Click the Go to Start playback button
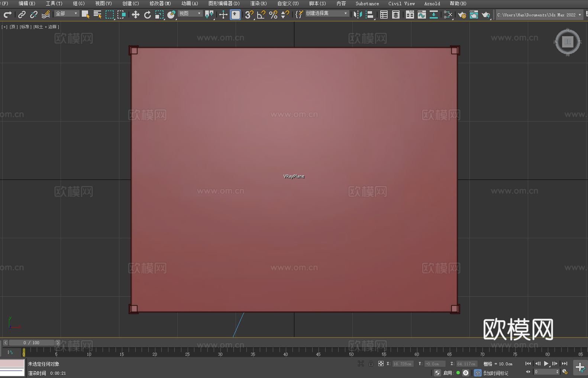 (528, 364)
